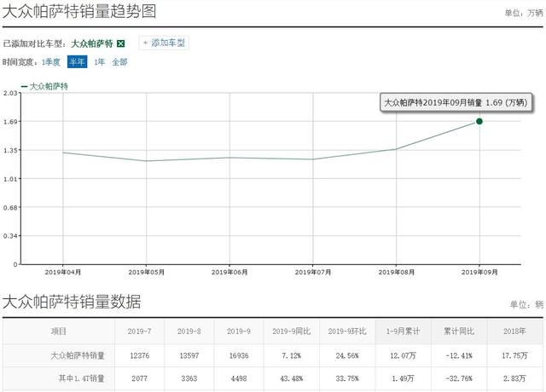Click the 2019-9同比 column header
The height and width of the screenshot is (392, 546).
pos(292,331)
